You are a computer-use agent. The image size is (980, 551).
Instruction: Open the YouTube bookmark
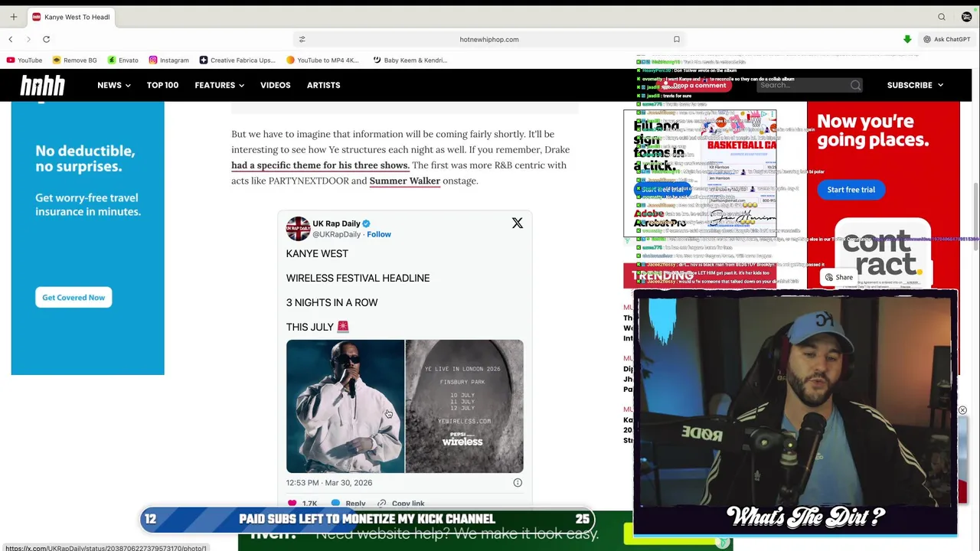24,60
